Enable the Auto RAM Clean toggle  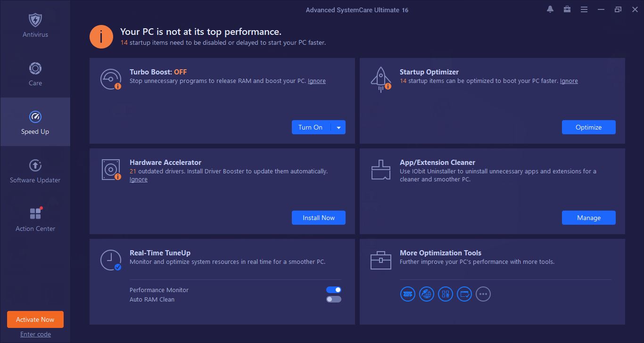[x=334, y=299]
